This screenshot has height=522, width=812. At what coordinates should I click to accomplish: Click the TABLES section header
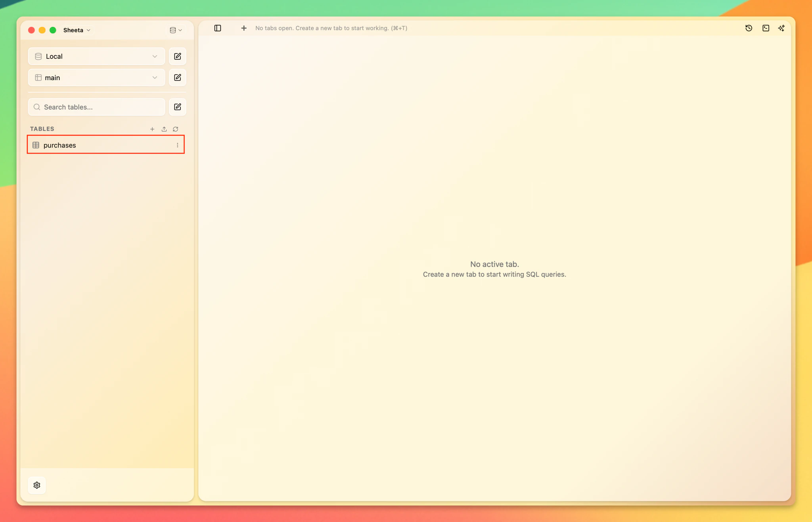42,129
